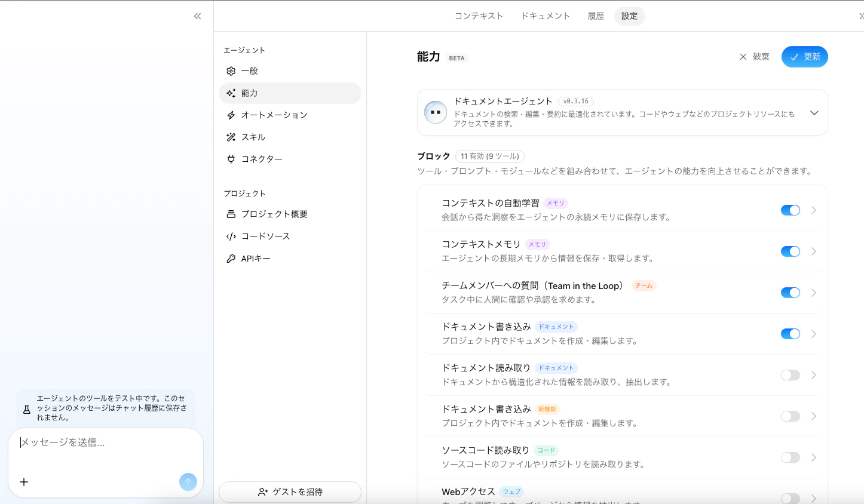Open コードソース in sidebar
This screenshot has width=864, height=504.
coord(290,236)
